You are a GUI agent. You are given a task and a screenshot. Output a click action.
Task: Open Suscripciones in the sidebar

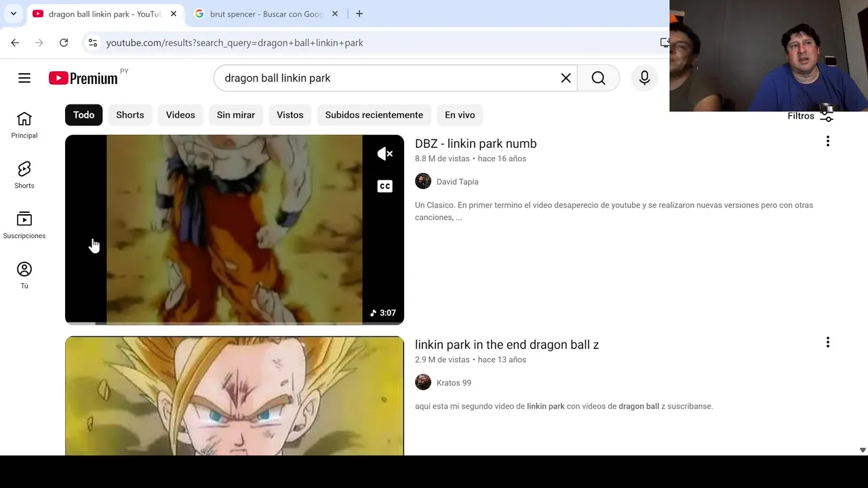(24, 226)
